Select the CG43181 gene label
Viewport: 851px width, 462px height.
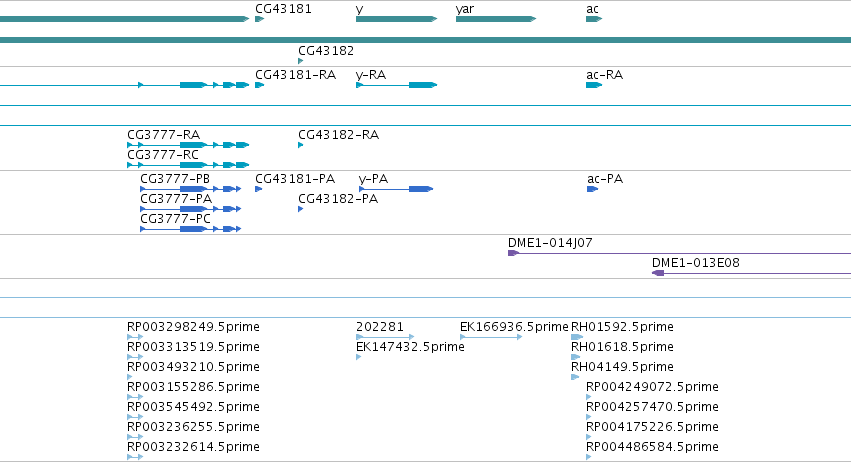[283, 9]
